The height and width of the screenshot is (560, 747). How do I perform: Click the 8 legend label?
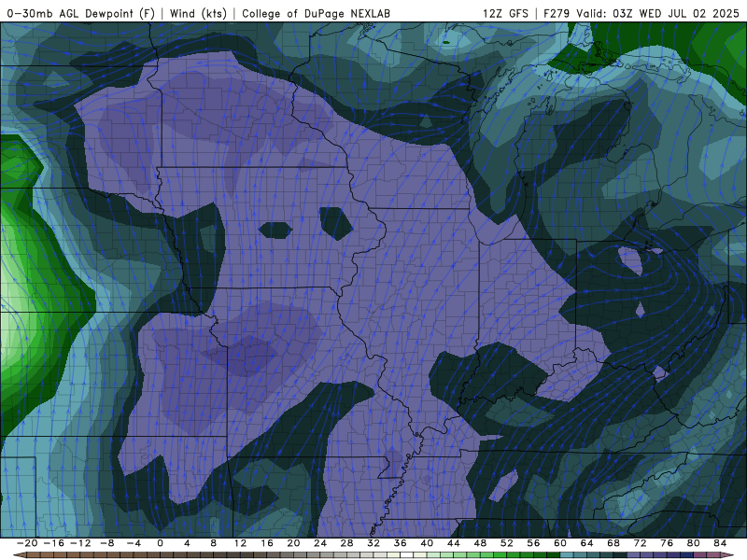tap(214, 543)
